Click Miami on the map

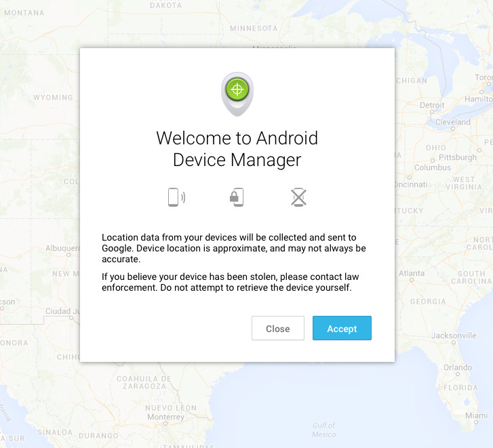[x=476, y=415]
